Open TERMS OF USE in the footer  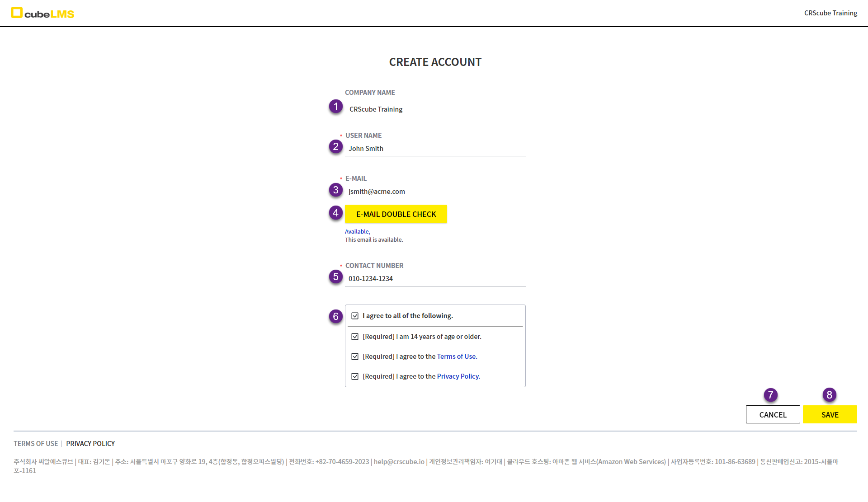coord(36,444)
